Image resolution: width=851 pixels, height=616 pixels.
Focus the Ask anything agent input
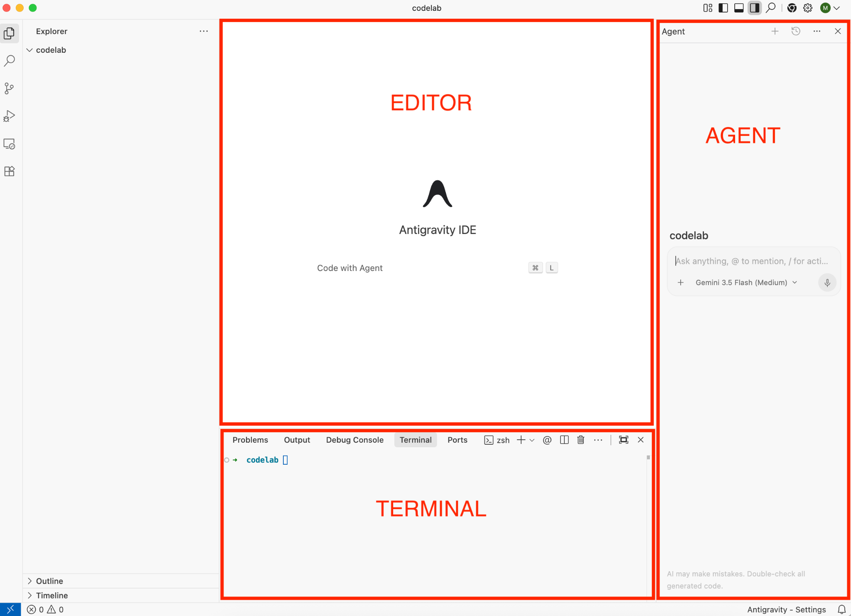752,261
